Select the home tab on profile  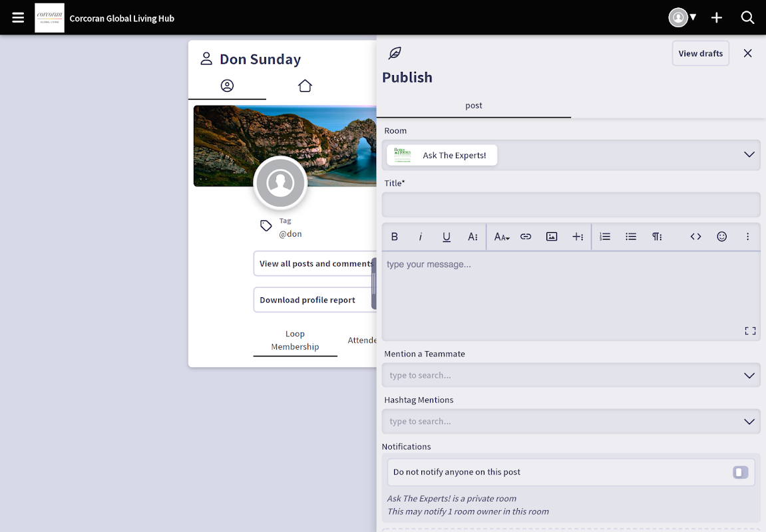point(305,86)
